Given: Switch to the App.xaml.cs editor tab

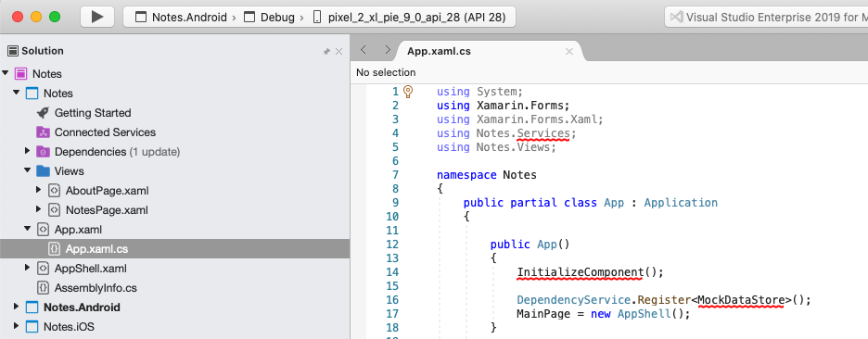Looking at the screenshot, I should coord(440,52).
